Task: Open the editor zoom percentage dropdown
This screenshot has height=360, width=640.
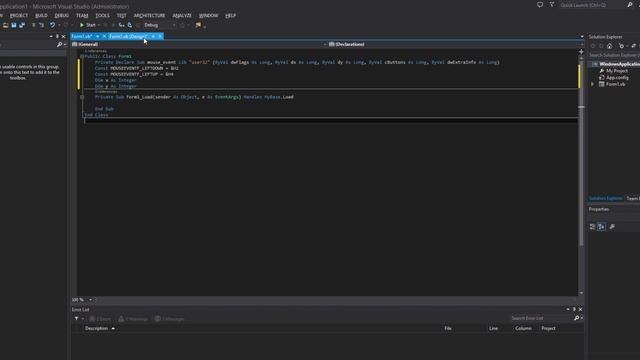Action: pos(90,300)
